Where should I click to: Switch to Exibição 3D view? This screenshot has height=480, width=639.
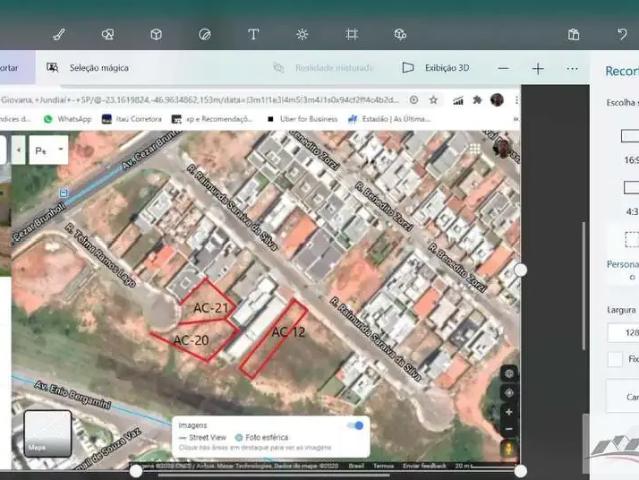[x=436, y=68]
